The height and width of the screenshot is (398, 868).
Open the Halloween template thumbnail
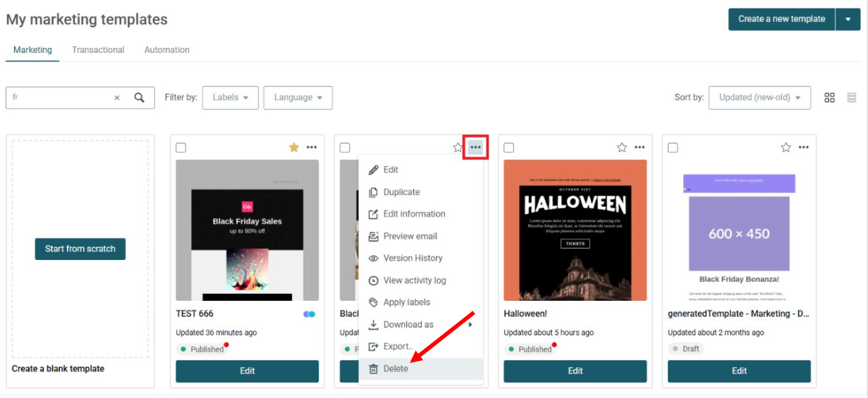[x=575, y=230]
